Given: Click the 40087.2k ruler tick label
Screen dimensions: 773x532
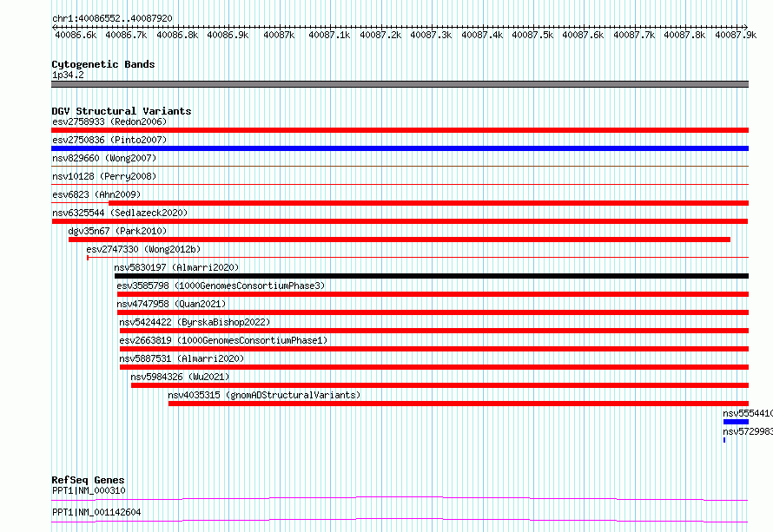Looking at the screenshot, I should click(380, 35).
